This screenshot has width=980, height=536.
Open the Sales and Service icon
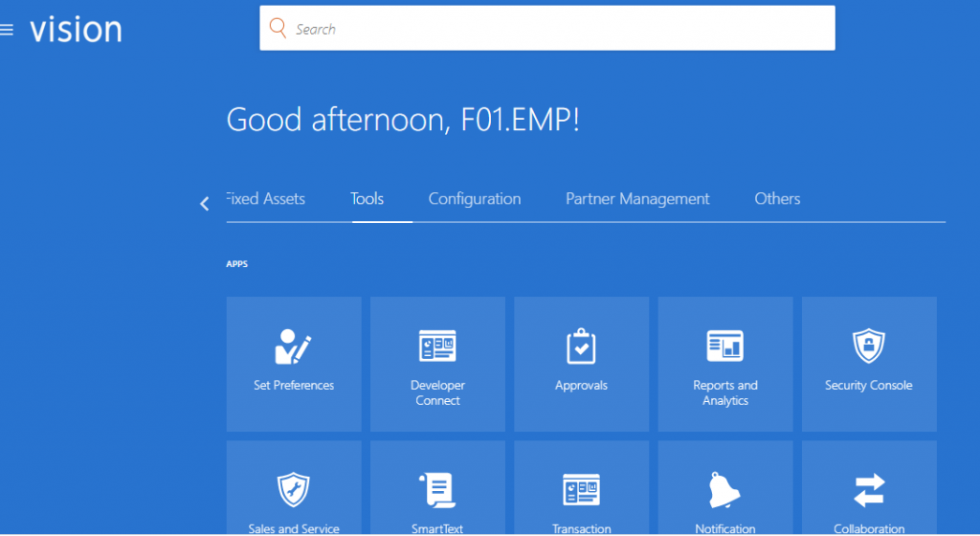tap(294, 490)
